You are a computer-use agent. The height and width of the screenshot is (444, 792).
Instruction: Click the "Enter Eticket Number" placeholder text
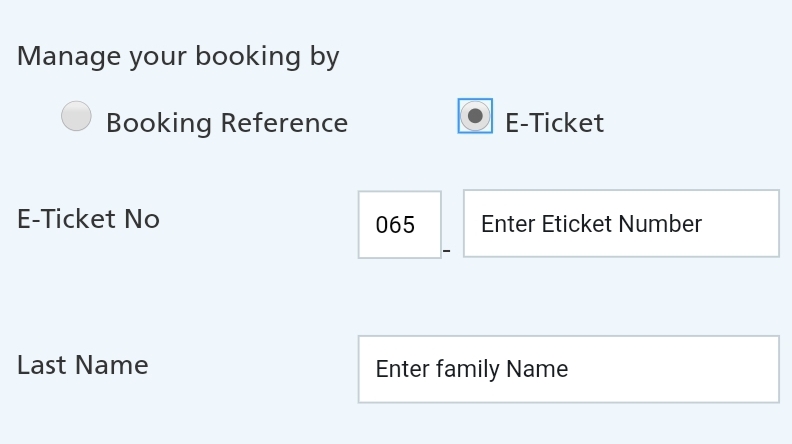tap(591, 224)
